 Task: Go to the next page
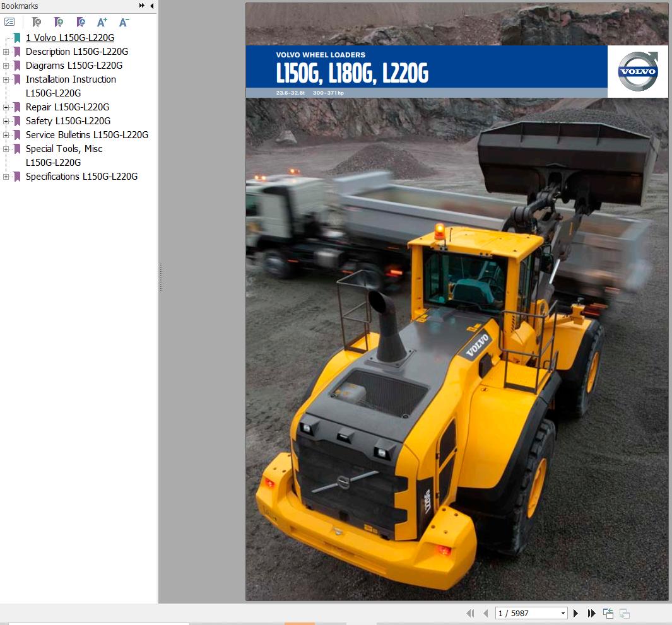coord(575,614)
